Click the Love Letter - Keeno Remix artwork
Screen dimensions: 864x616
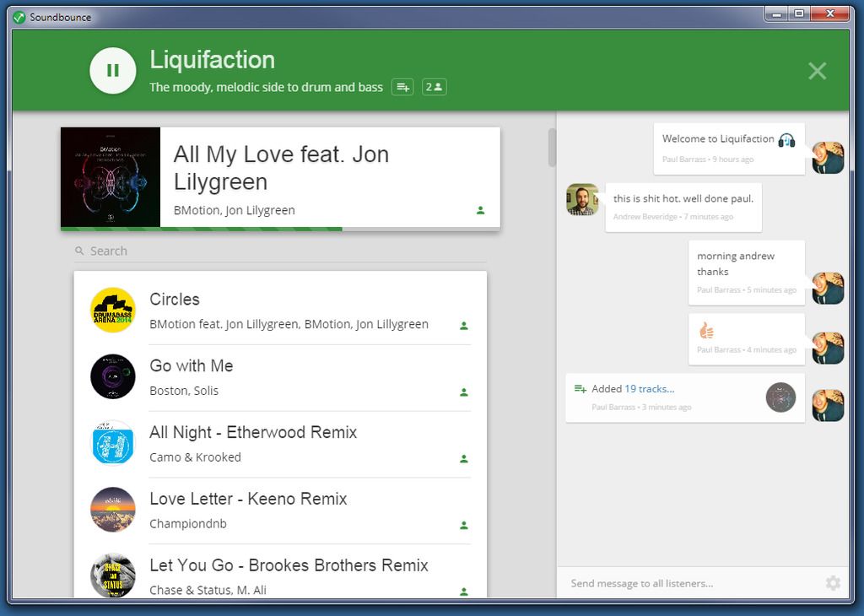(113, 510)
